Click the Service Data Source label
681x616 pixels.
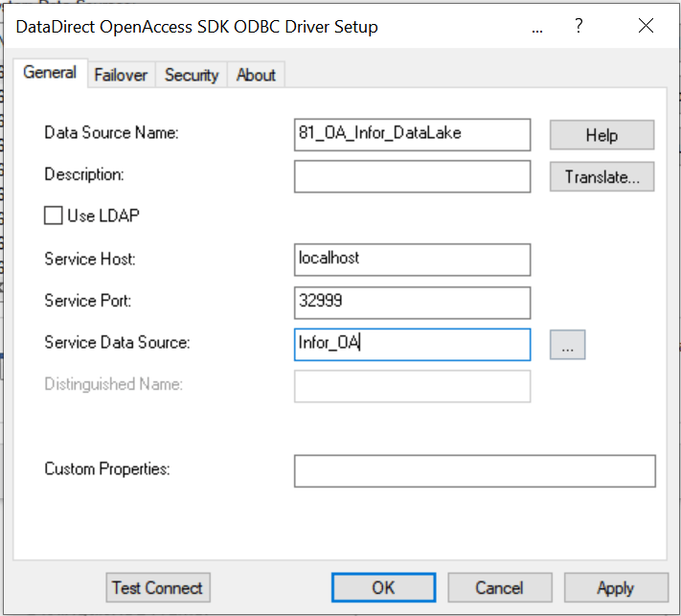[x=117, y=342]
